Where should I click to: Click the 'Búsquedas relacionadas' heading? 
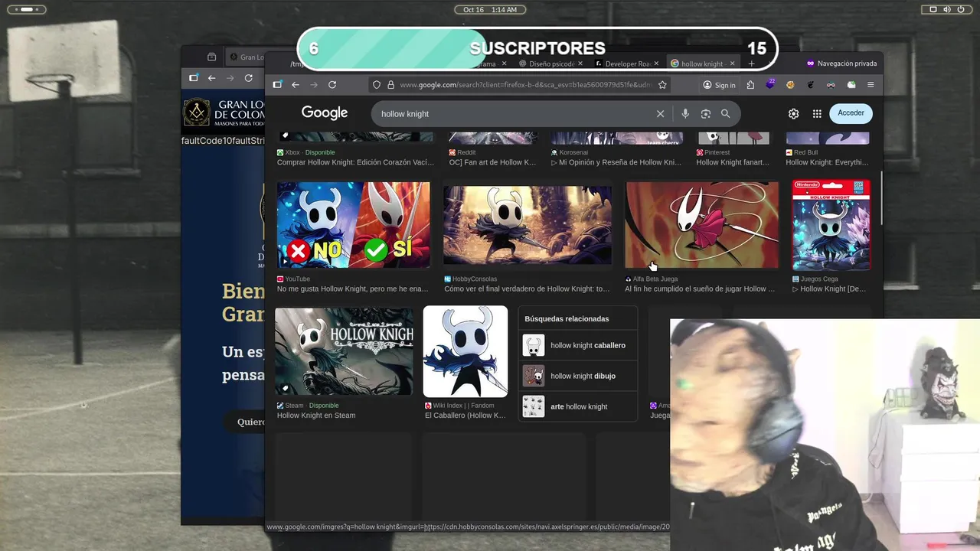point(567,318)
